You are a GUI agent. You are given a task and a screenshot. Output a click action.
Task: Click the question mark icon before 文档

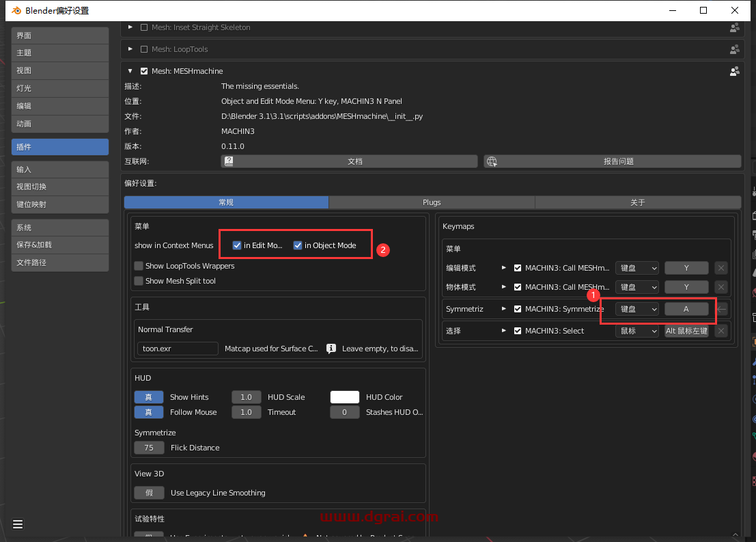[x=227, y=161]
